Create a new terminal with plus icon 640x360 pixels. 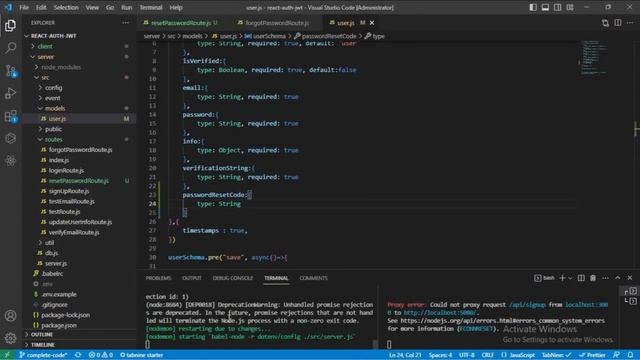[x=562, y=278]
